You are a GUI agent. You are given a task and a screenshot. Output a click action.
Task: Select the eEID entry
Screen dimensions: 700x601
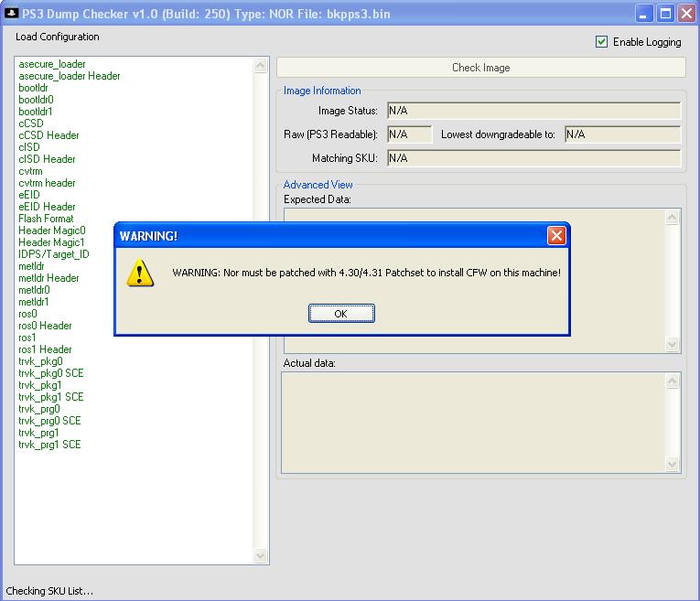click(x=29, y=195)
